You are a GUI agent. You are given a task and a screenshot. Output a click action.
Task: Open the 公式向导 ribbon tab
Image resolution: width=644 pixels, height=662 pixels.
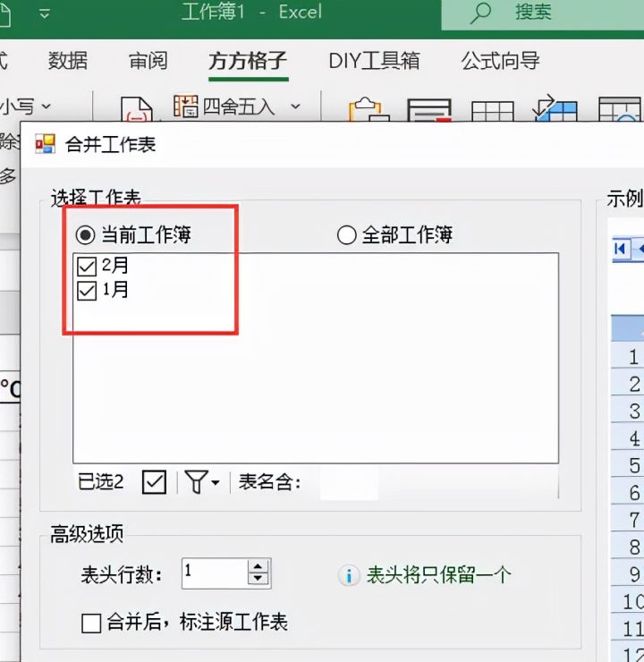click(x=500, y=61)
